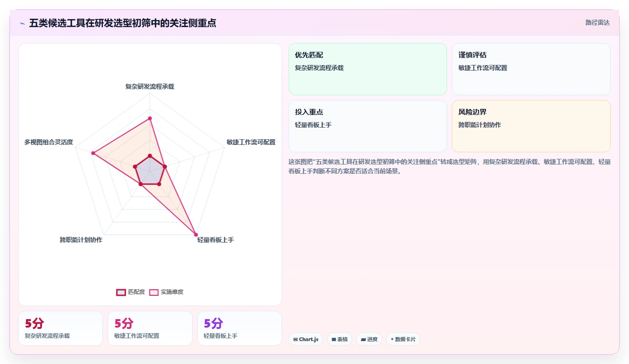Open the 风险边界 card

point(531,126)
